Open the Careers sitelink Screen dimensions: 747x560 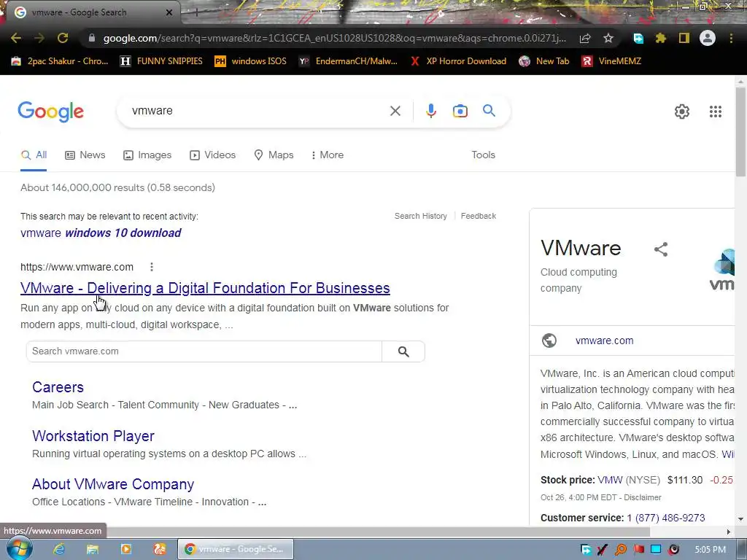pyautogui.click(x=58, y=387)
